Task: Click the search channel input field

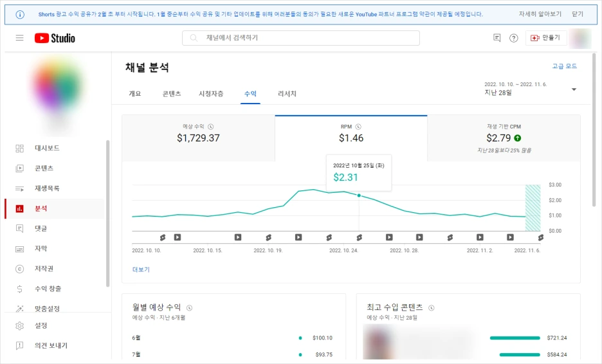Action: tap(300, 38)
